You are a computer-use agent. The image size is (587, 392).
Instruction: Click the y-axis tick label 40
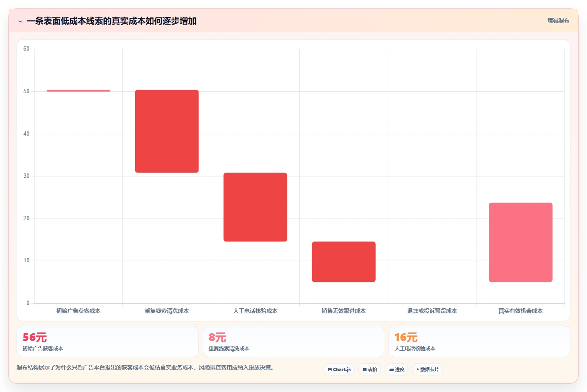pyautogui.click(x=26, y=134)
